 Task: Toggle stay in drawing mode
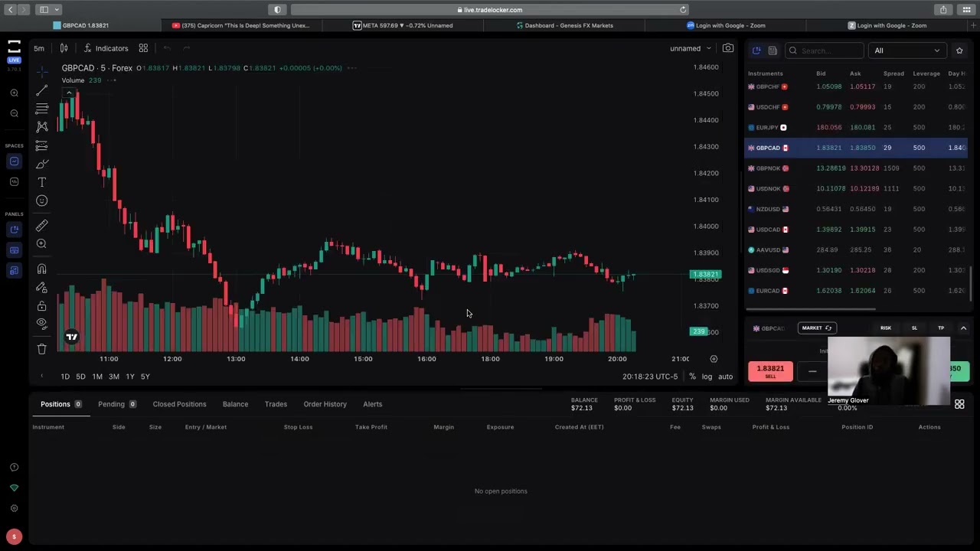[x=42, y=288]
